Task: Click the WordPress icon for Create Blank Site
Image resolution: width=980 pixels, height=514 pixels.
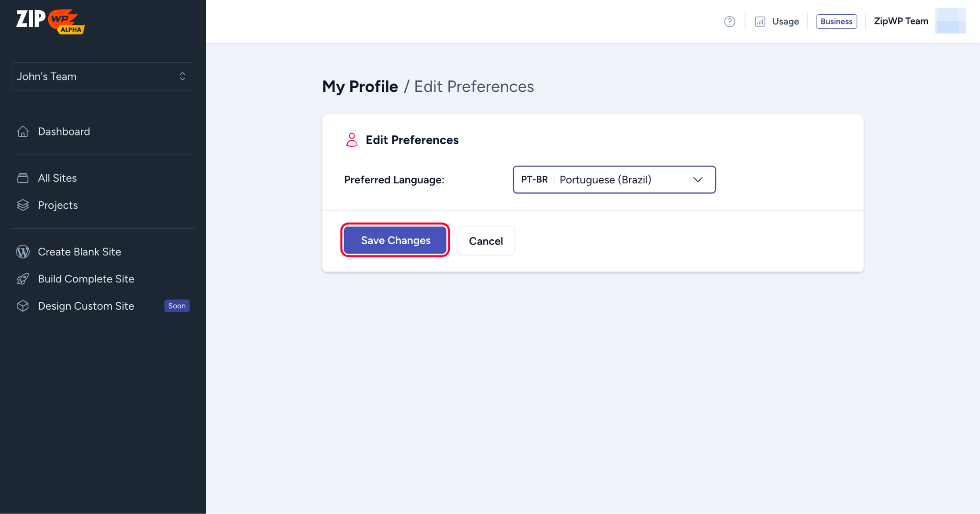Action: click(23, 252)
